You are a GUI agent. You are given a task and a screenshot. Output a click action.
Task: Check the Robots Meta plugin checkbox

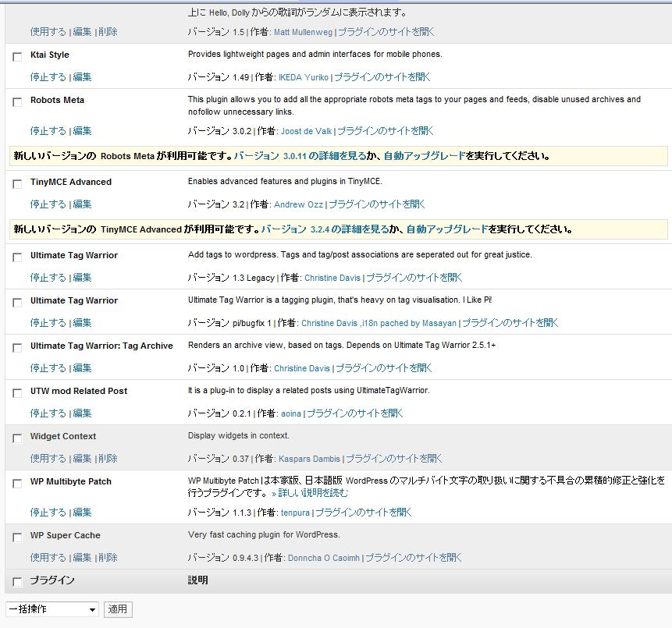click(17, 102)
